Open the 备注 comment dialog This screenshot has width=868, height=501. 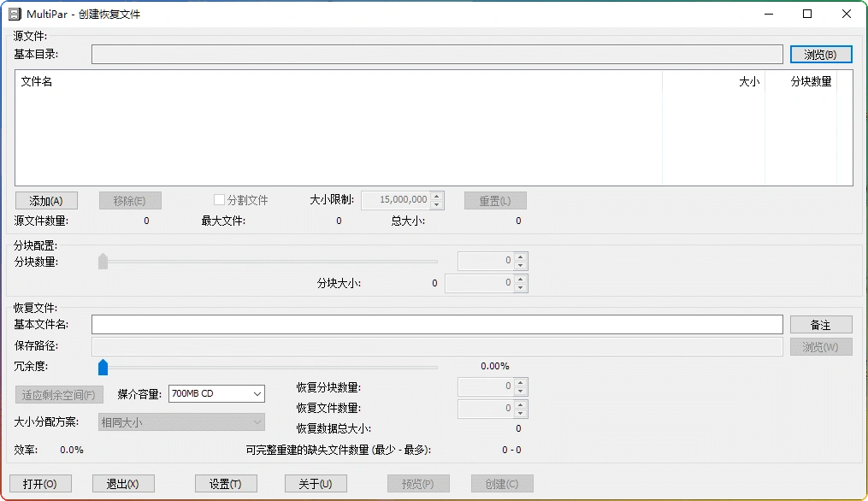coord(820,324)
